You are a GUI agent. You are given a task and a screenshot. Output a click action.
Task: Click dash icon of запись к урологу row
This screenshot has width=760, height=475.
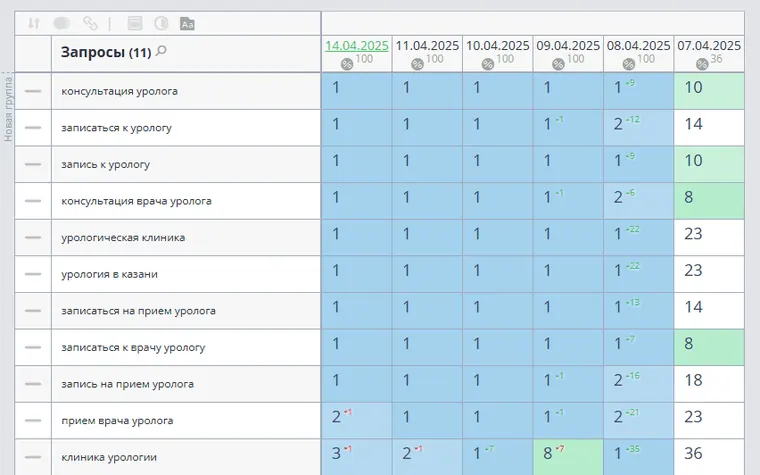click(x=33, y=164)
